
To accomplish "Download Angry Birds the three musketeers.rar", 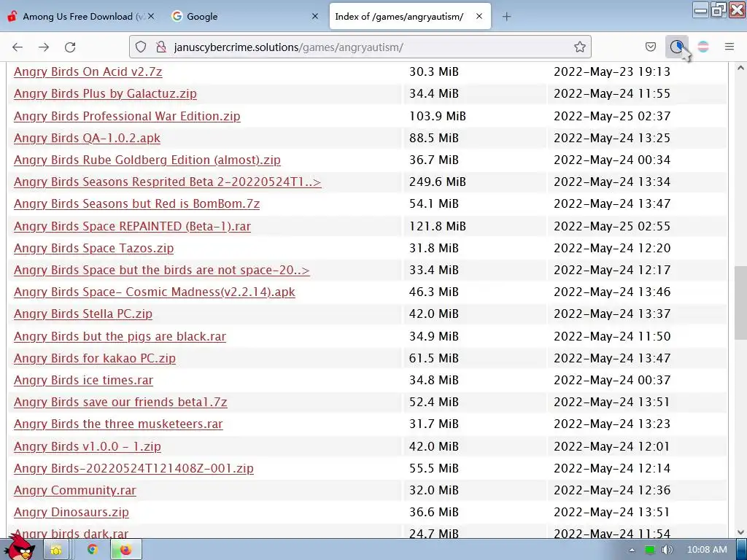I will [118, 424].
